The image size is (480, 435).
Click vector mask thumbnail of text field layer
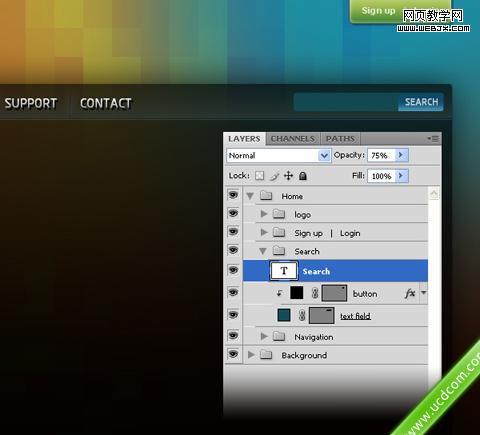(322, 315)
